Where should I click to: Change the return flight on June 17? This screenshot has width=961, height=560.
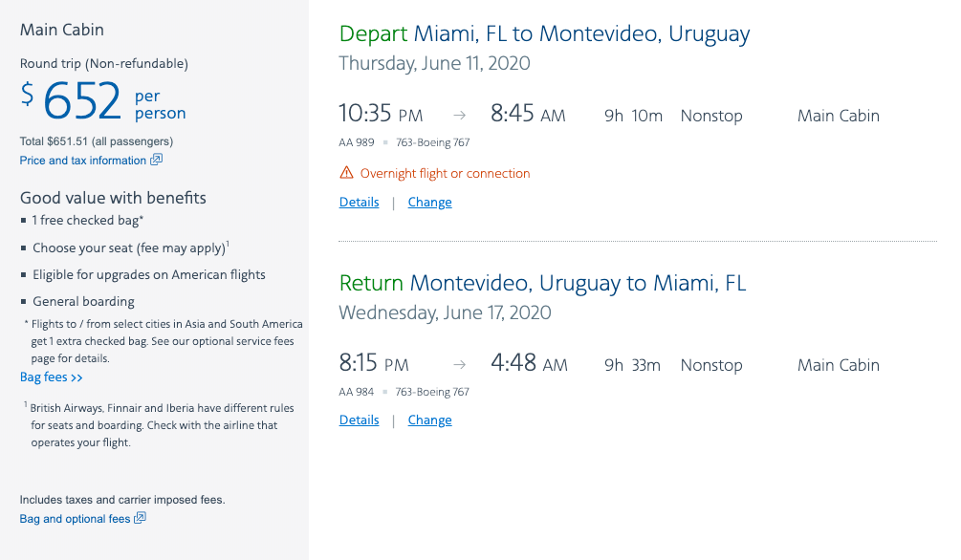429,420
